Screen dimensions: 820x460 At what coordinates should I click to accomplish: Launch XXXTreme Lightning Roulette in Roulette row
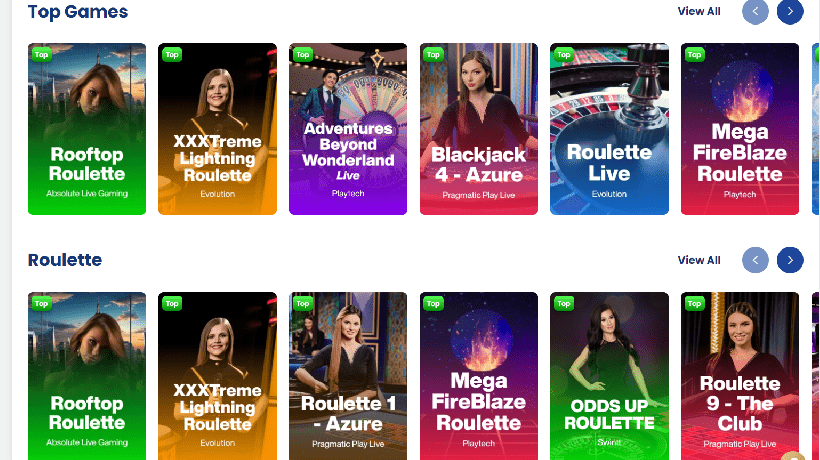tap(218, 376)
